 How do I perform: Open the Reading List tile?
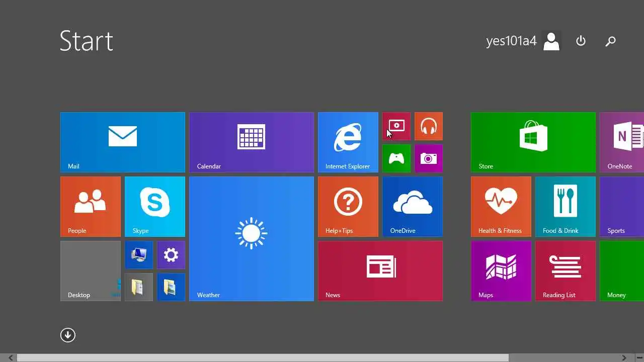tap(566, 271)
